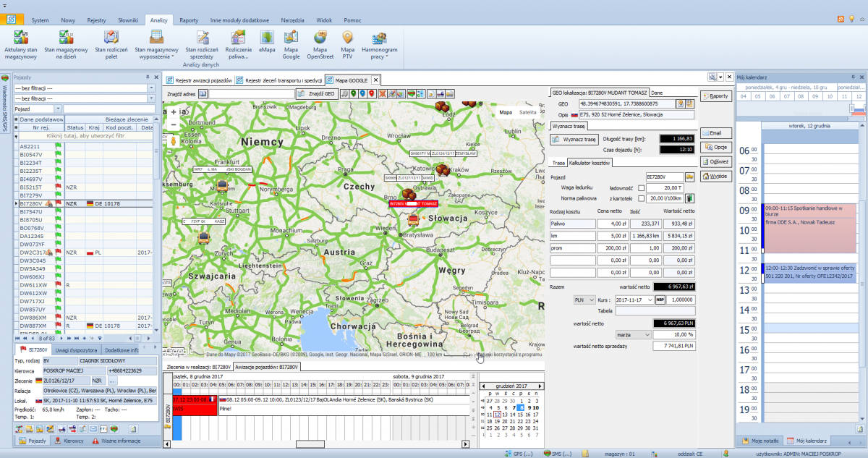Close the Mapa GOOGLE tab
This screenshot has height=458, width=868.
coord(375,80)
